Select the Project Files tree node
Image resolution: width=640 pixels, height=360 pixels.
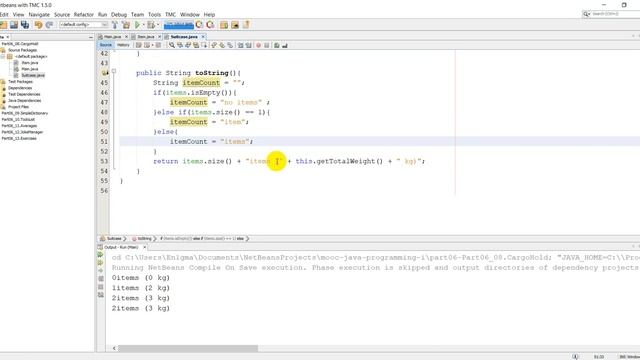[18, 107]
